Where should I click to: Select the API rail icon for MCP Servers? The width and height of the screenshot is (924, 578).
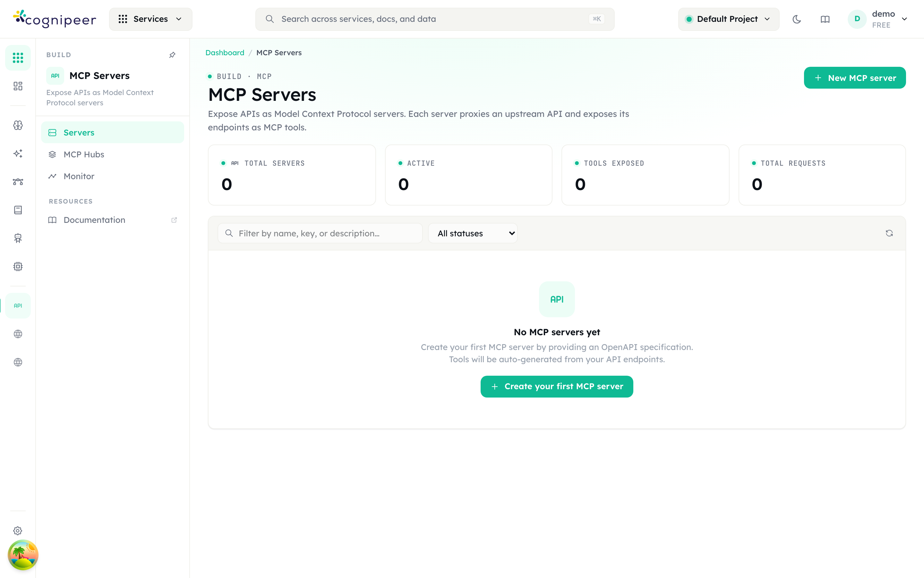[x=18, y=306]
